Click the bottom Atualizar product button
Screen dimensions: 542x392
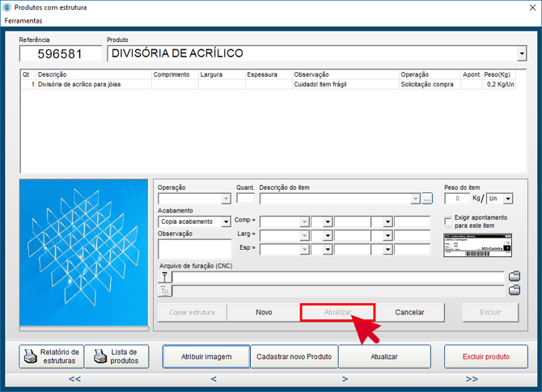tap(384, 356)
